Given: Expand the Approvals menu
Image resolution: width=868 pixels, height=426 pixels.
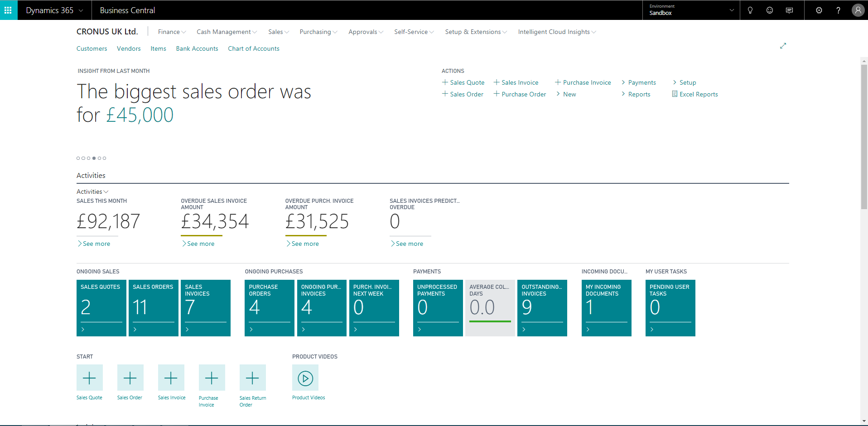Looking at the screenshot, I should point(366,32).
